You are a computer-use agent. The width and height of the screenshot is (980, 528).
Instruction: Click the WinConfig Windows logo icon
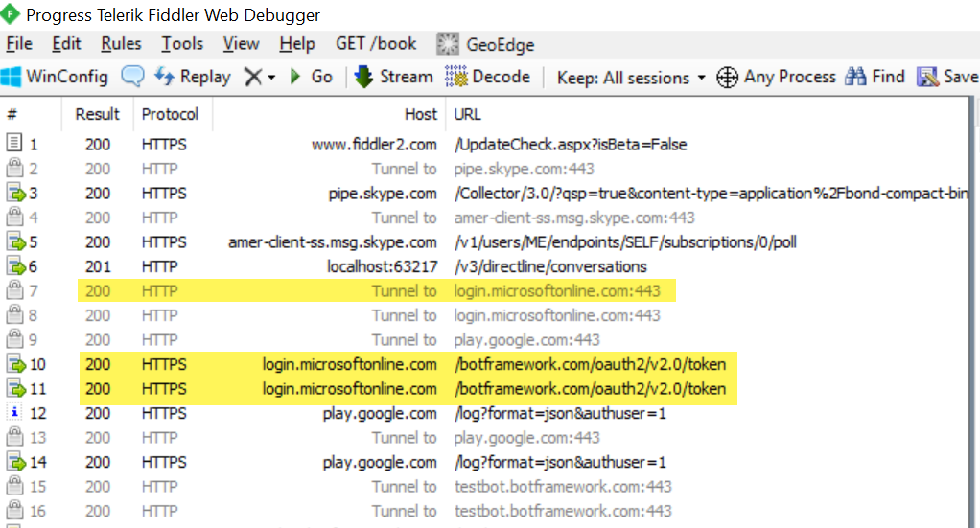click(11, 77)
